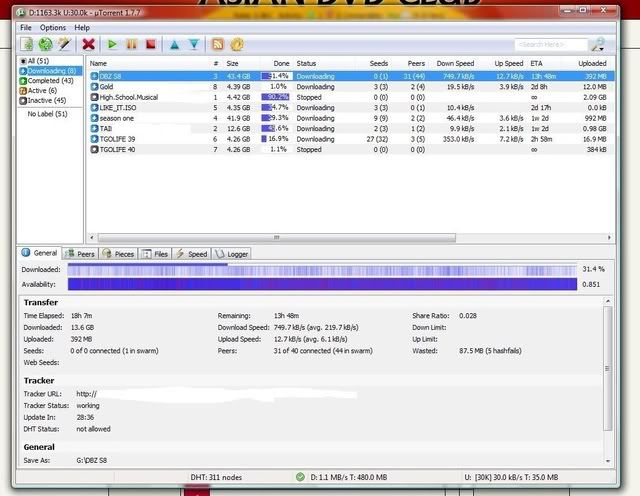Open the RSS Downloader icon

click(x=218, y=44)
